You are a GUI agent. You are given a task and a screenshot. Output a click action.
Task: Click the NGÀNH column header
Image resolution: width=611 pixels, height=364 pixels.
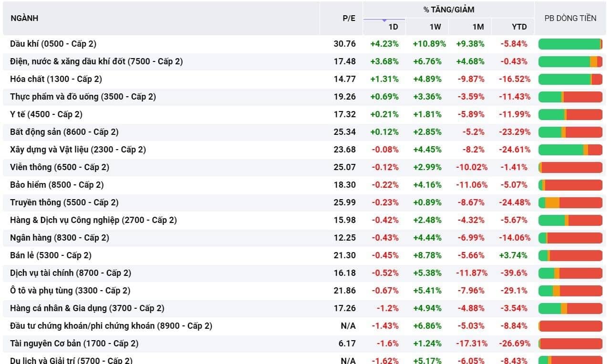(24, 18)
